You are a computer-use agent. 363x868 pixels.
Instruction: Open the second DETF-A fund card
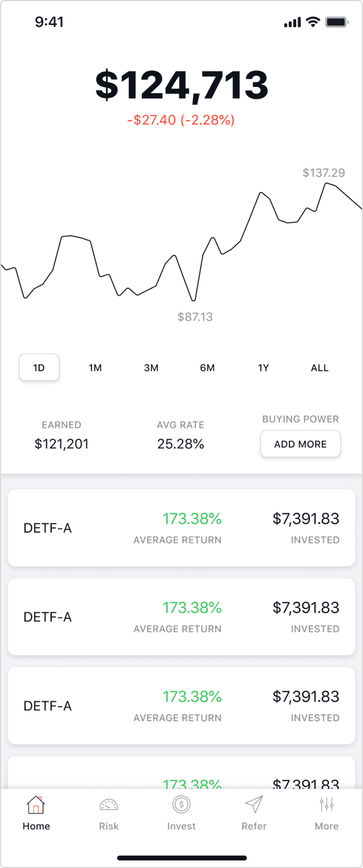point(181,616)
